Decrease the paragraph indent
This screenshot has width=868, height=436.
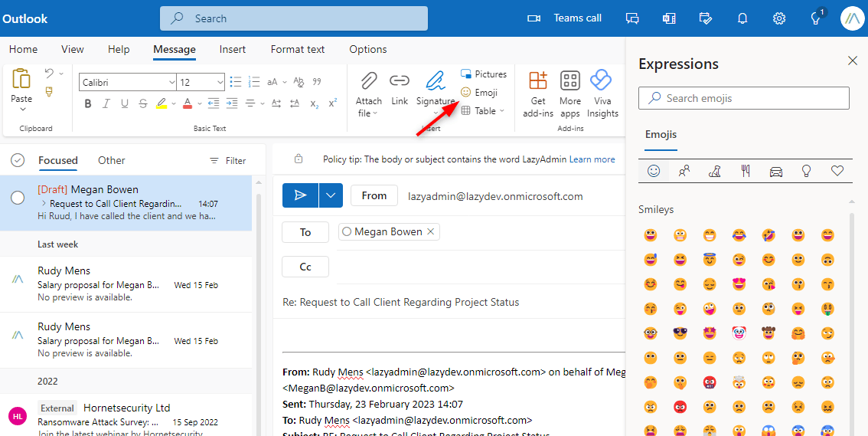(x=213, y=103)
